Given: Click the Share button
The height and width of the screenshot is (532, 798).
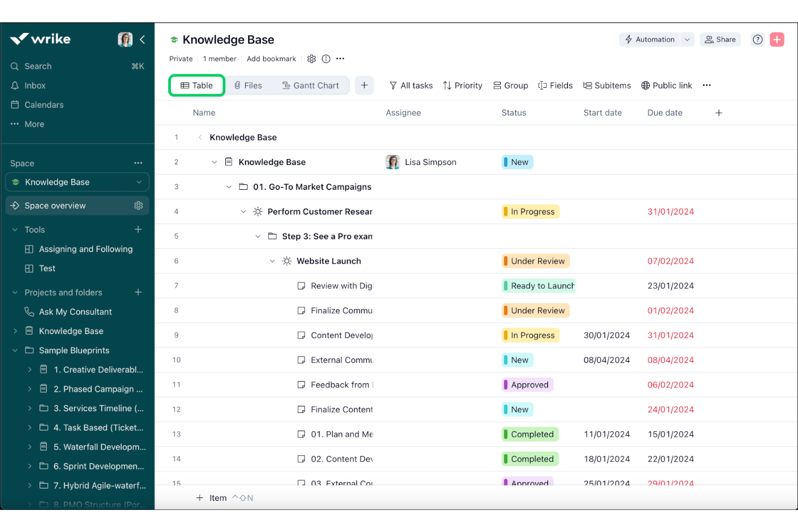Looking at the screenshot, I should [720, 39].
